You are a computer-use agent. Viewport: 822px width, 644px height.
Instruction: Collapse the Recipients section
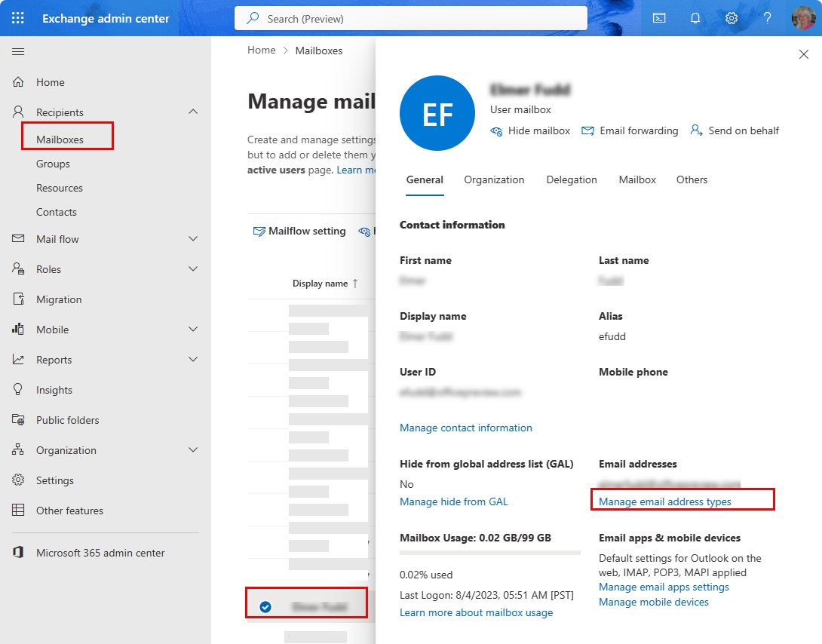point(193,111)
